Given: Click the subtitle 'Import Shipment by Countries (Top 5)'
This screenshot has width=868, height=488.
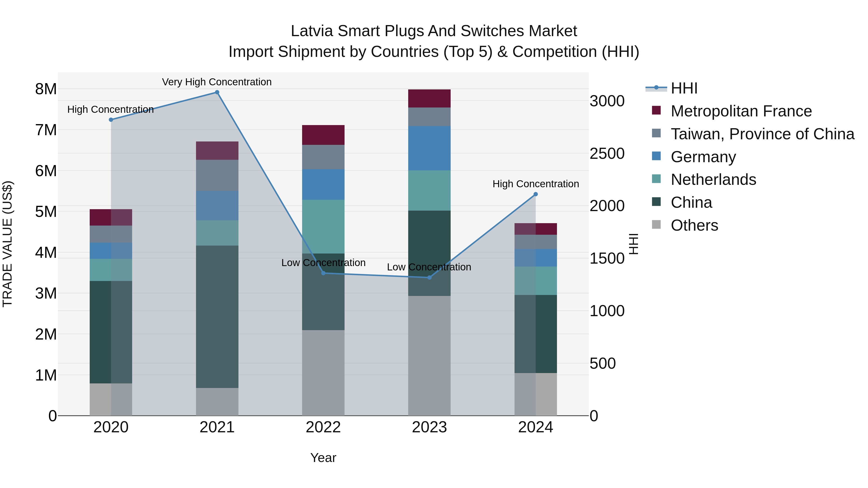Looking at the screenshot, I should coord(360,52).
